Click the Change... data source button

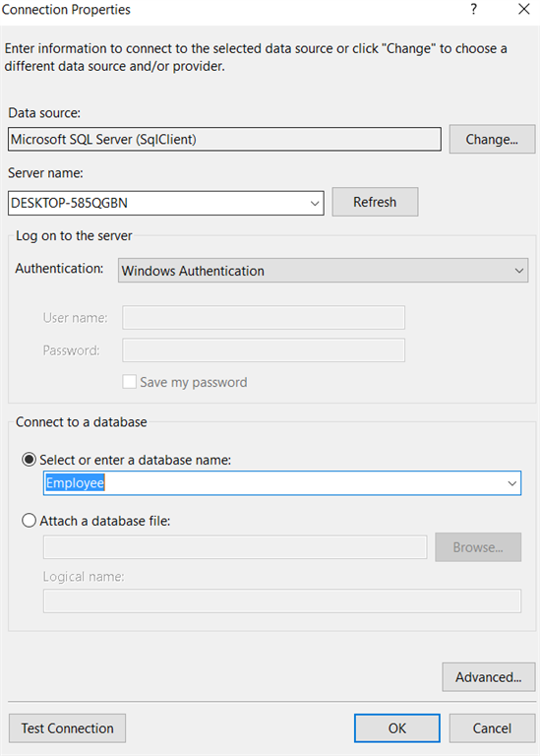pyautogui.click(x=492, y=140)
